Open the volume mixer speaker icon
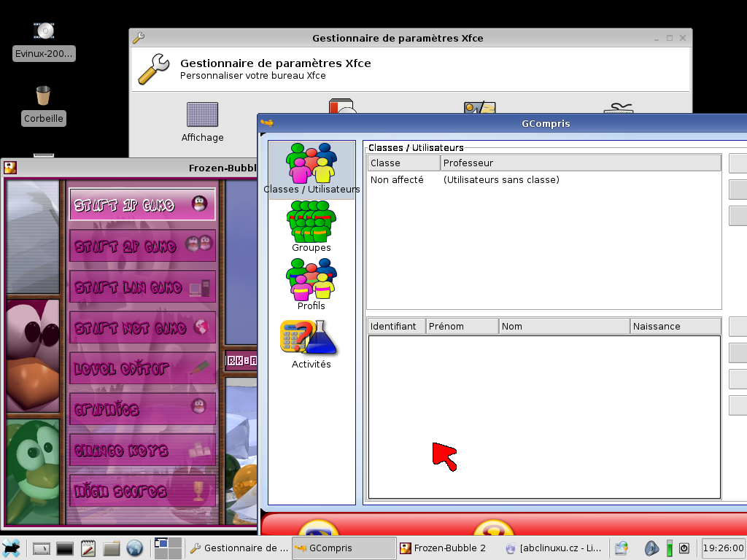 click(x=651, y=548)
